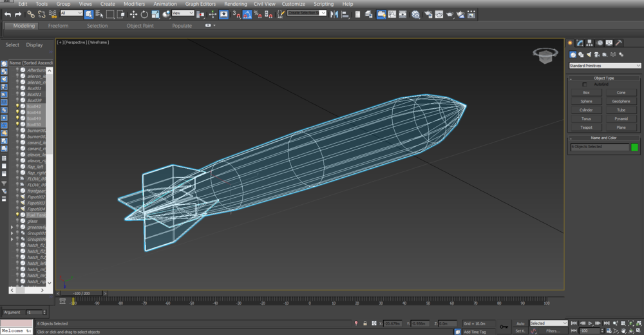Image resolution: width=644 pixels, height=335 pixels.
Task: Select the Select and Rotate tool
Action: [144, 14]
